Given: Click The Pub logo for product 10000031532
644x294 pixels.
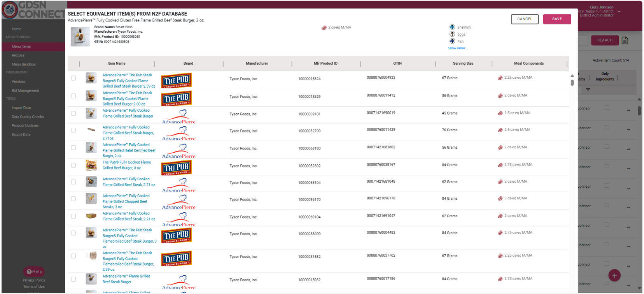Looking at the screenshot, I should pyautogui.click(x=177, y=258).
